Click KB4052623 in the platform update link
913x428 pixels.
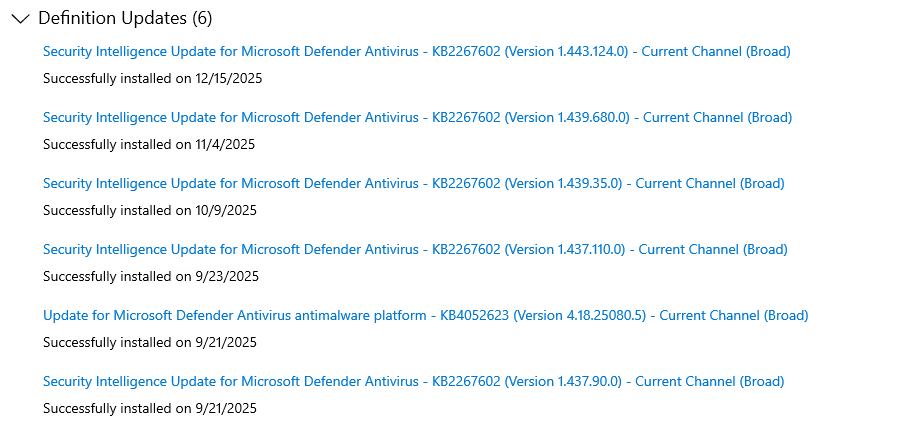475,315
